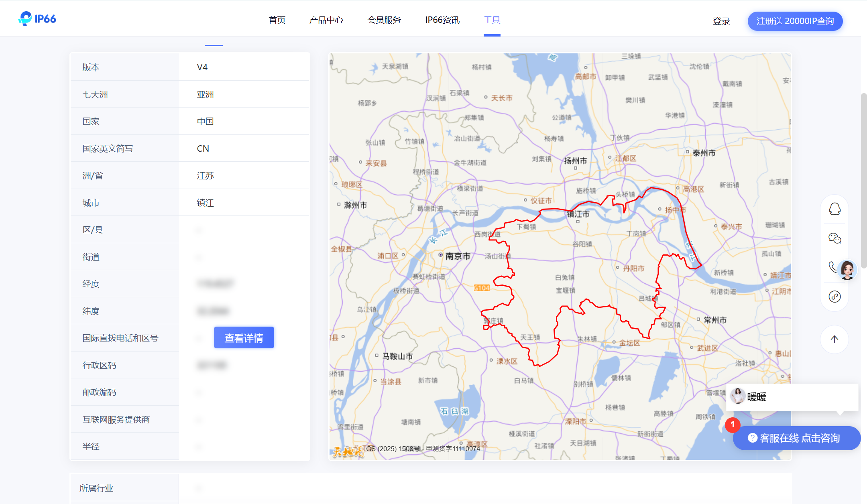This screenshot has height=504, width=867.
Task: Click 注册送 20000IP查询 button
Action: click(x=795, y=21)
